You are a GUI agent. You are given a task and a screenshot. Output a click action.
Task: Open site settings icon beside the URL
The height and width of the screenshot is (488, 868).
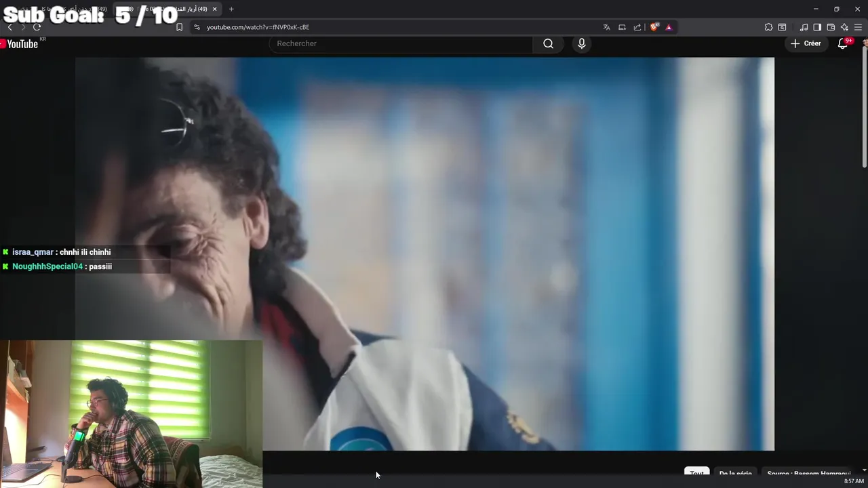point(197,27)
